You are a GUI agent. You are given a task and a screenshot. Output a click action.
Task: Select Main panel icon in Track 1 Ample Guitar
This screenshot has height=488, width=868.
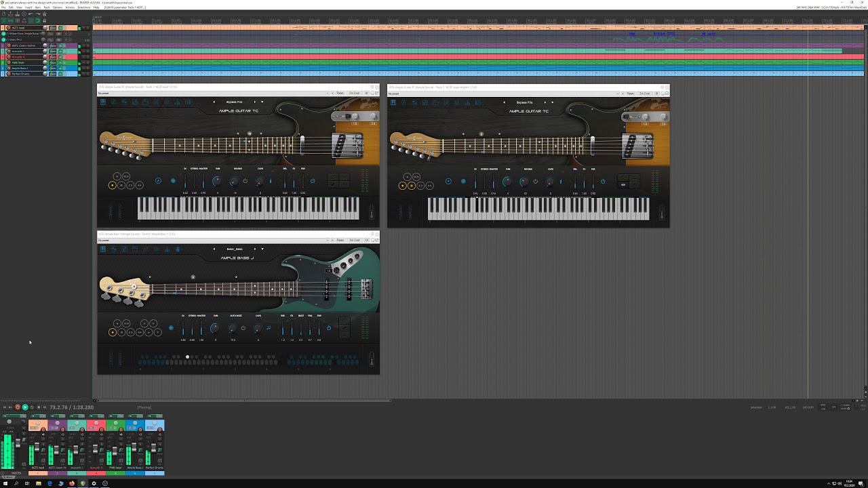[x=103, y=102]
